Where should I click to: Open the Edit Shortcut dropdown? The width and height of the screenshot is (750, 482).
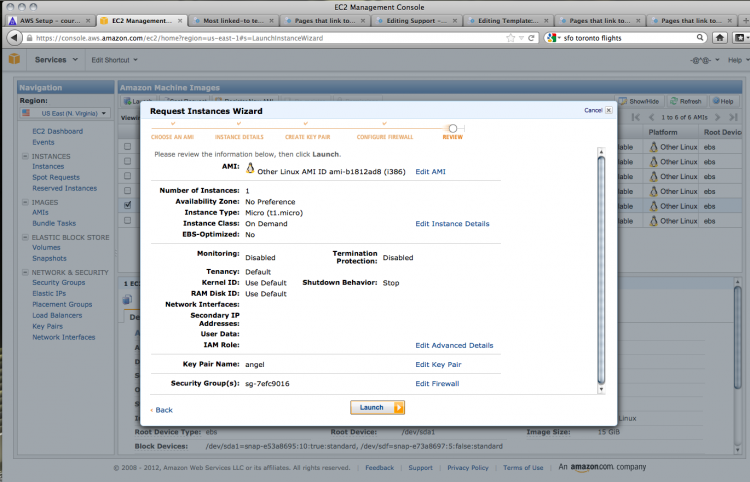[114, 60]
